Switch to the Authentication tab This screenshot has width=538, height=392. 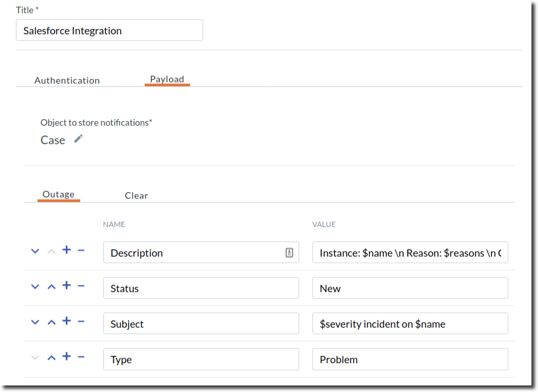click(x=67, y=80)
